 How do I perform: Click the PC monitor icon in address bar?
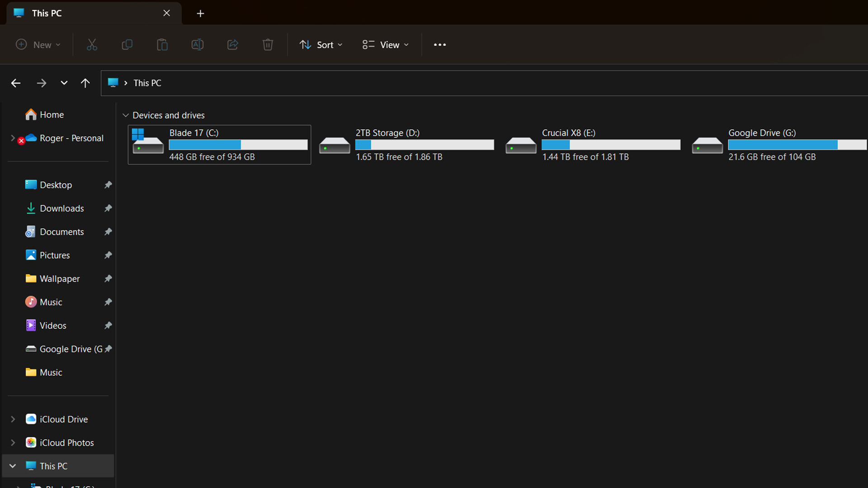pyautogui.click(x=113, y=83)
